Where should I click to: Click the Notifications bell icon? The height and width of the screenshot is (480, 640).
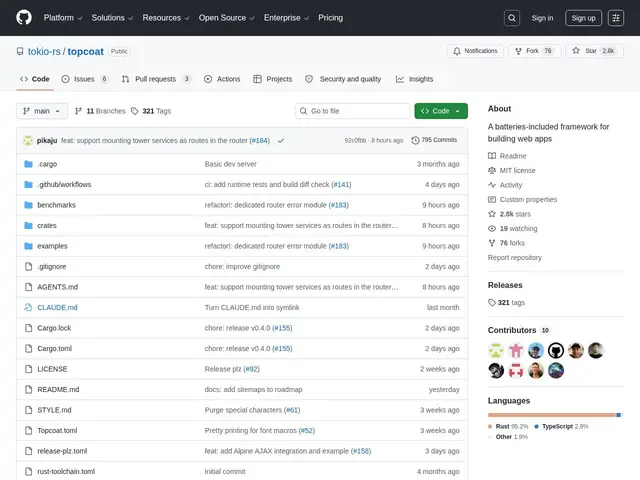(457, 51)
